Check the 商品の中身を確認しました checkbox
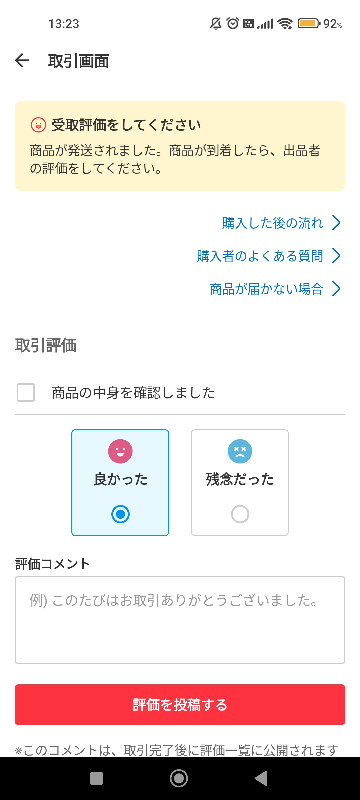This screenshot has height=800, width=360. point(25,393)
